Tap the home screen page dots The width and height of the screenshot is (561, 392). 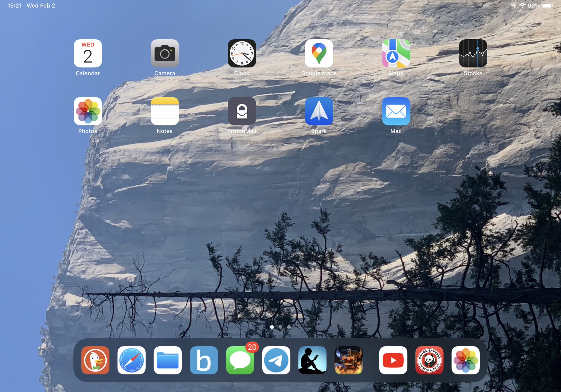pyautogui.click(x=280, y=327)
